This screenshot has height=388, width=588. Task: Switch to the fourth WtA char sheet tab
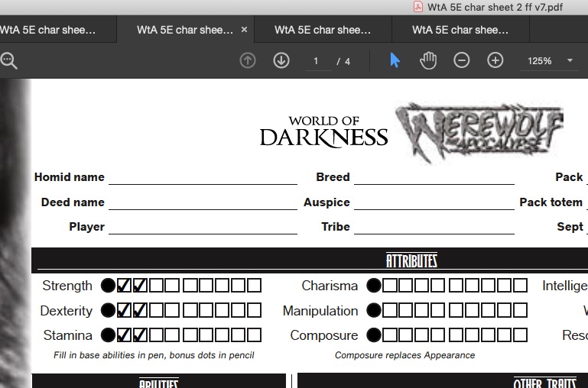coord(460,30)
